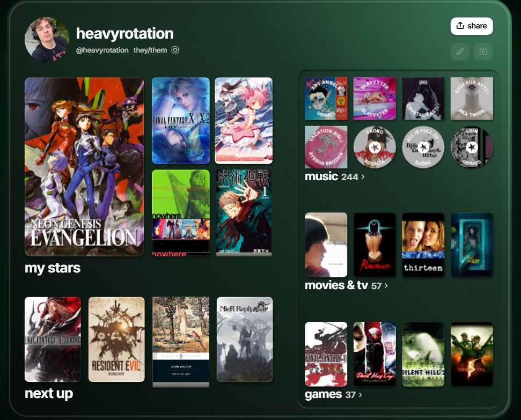Open the teal Lure mermaid poster
Screen dimensions: 521x420
coord(472,245)
